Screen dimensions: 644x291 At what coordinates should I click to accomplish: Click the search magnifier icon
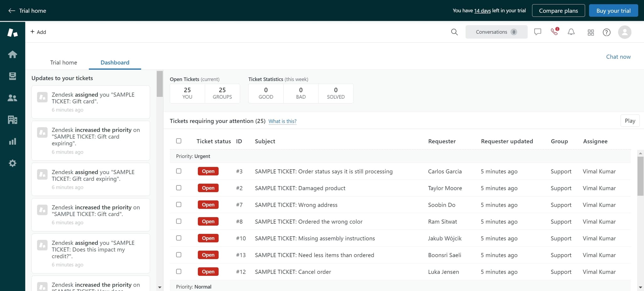(x=454, y=32)
